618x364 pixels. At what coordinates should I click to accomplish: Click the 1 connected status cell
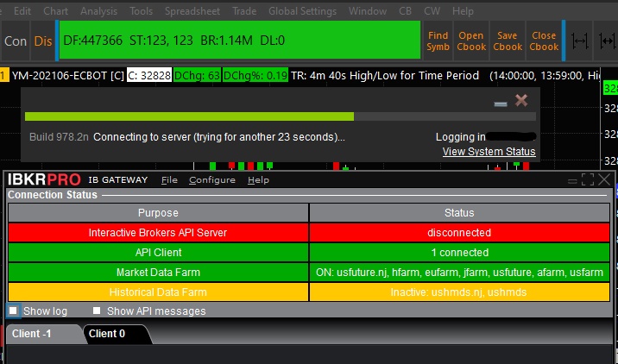pyautogui.click(x=459, y=253)
